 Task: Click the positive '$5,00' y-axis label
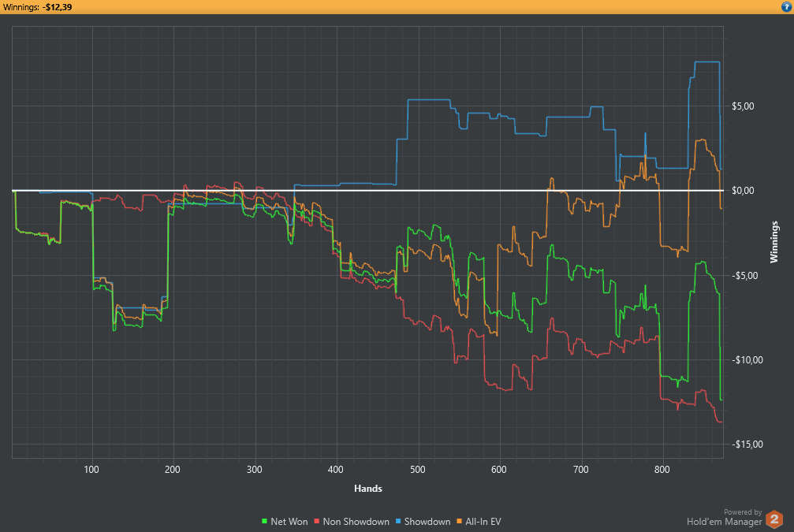click(743, 106)
